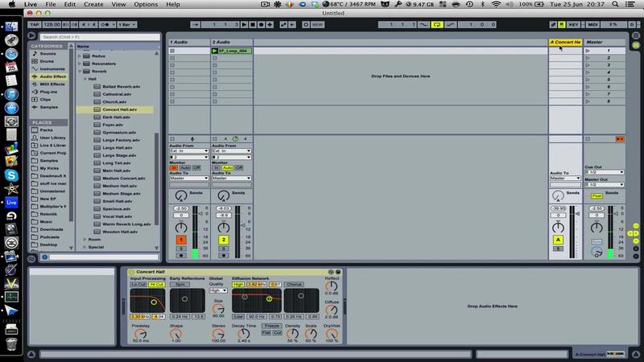Set track 2 Monitor to Off

(238, 168)
